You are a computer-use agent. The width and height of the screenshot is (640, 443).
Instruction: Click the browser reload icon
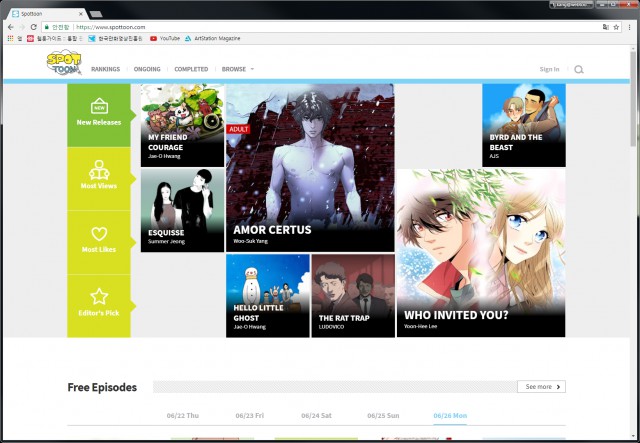pyautogui.click(x=33, y=27)
